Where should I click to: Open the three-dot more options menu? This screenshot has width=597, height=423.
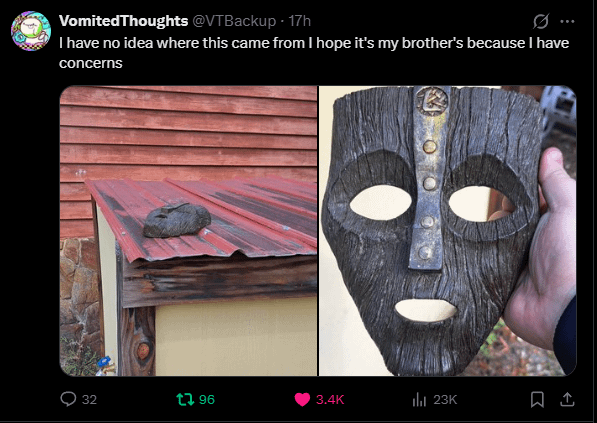(x=567, y=21)
